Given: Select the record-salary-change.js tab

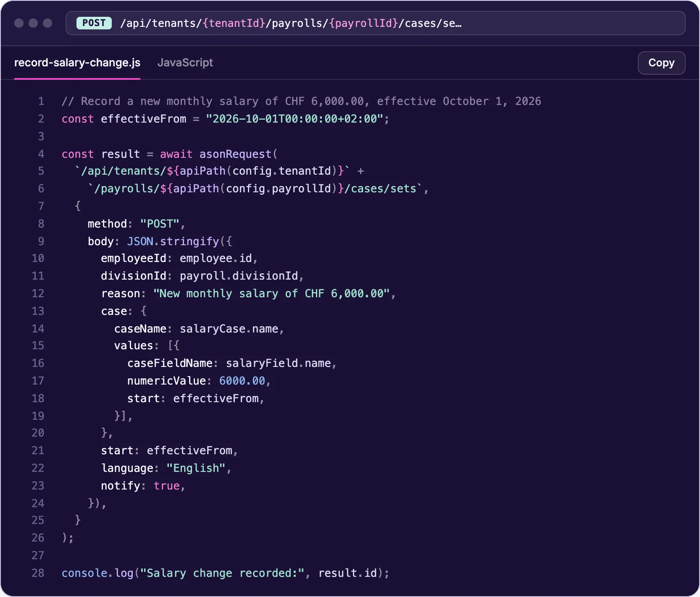Looking at the screenshot, I should pyautogui.click(x=77, y=63).
